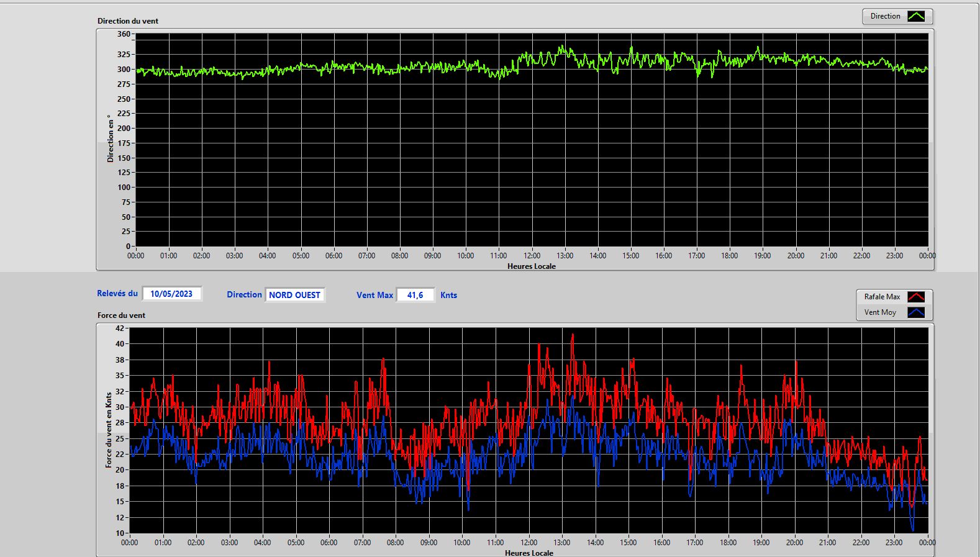Click the 42 value on force Y axis
980x557 pixels.
(x=120, y=328)
